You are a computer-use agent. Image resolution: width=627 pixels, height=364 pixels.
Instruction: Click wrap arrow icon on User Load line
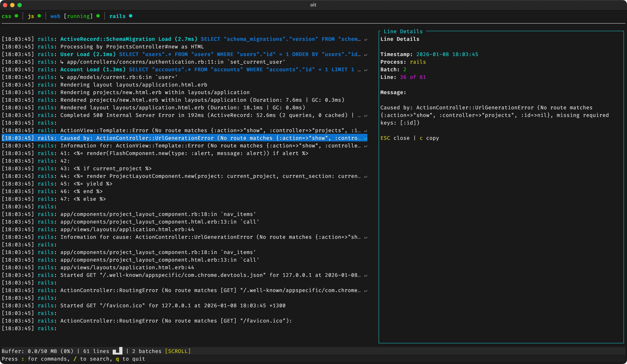point(366,55)
